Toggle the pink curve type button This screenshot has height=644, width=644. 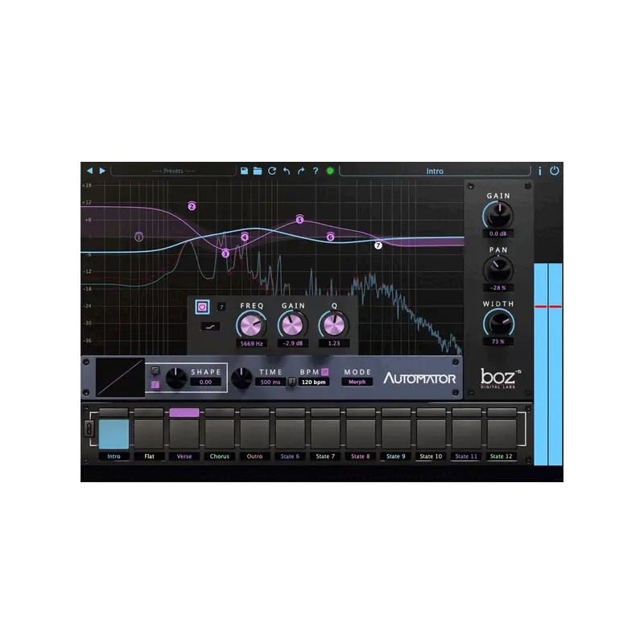155,385
